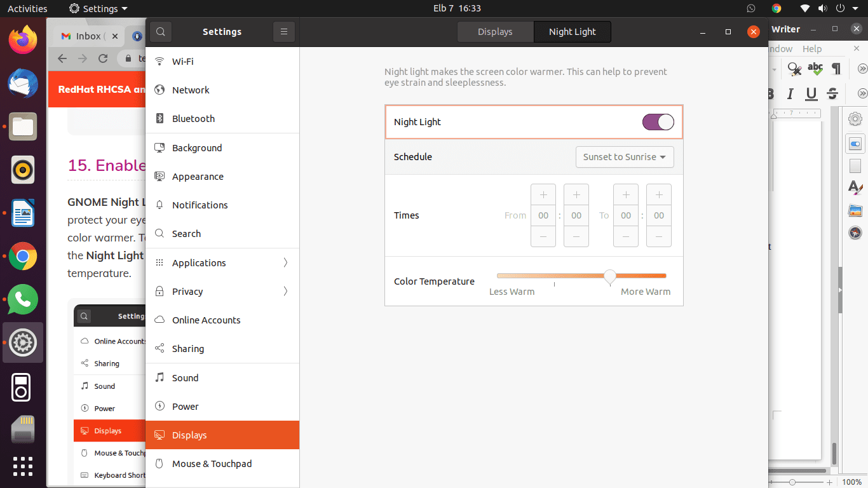Screen dimensions: 868x488
Task: Open Properties deck in Writer sidebar
Action: click(x=855, y=144)
